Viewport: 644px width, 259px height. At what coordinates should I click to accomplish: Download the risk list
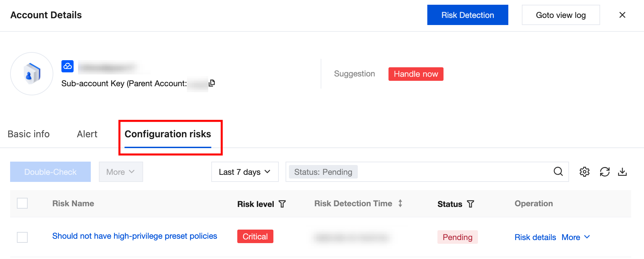tap(622, 172)
